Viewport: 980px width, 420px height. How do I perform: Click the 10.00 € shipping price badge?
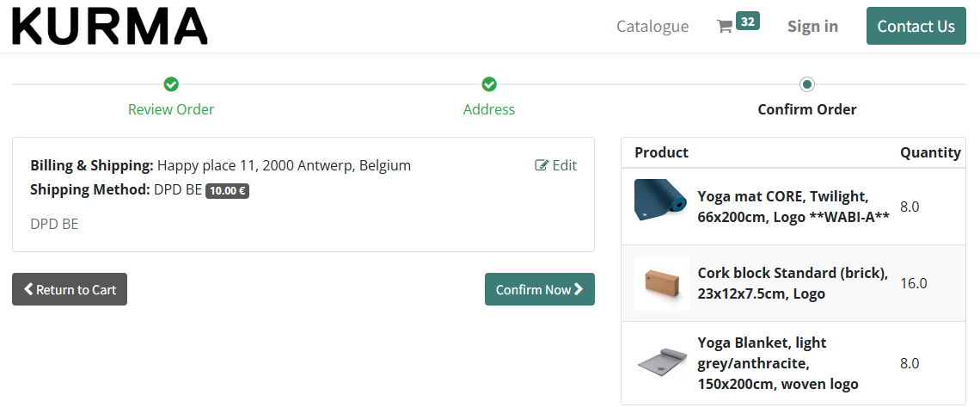(227, 191)
